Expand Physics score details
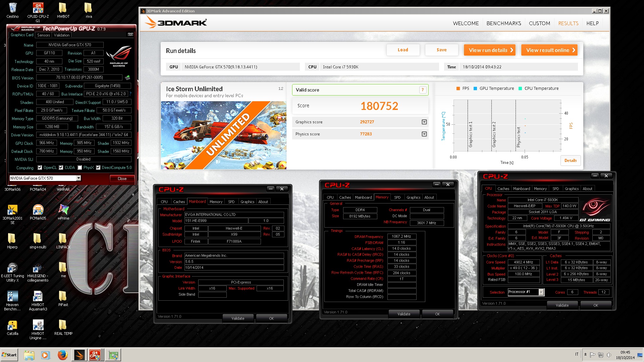Viewport: 644px width, 362px height. [424, 134]
